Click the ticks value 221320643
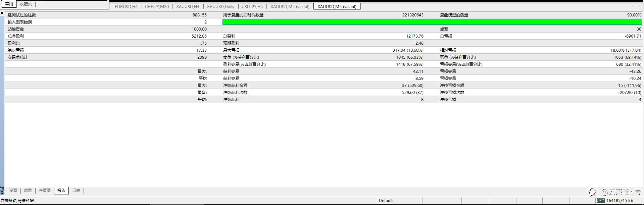 (x=413, y=15)
